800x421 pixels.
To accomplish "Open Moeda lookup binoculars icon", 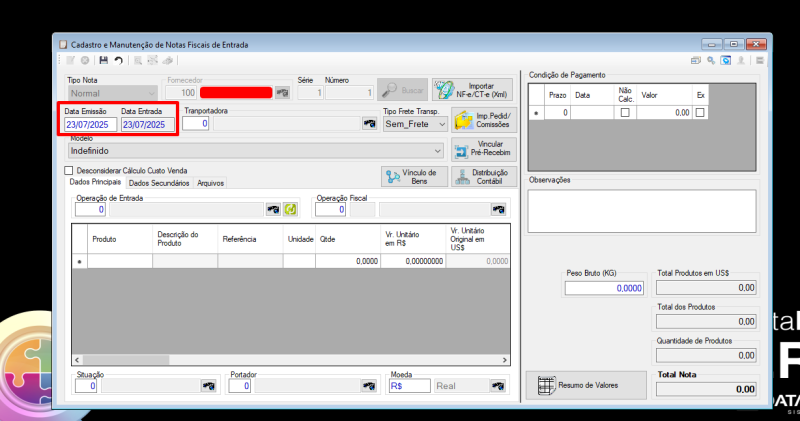I will [x=498, y=386].
